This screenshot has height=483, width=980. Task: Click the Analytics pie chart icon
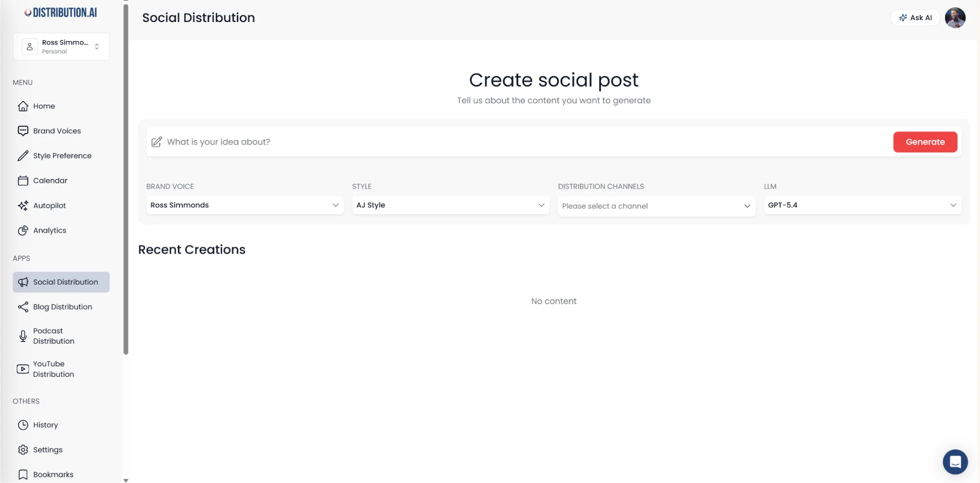pos(23,230)
